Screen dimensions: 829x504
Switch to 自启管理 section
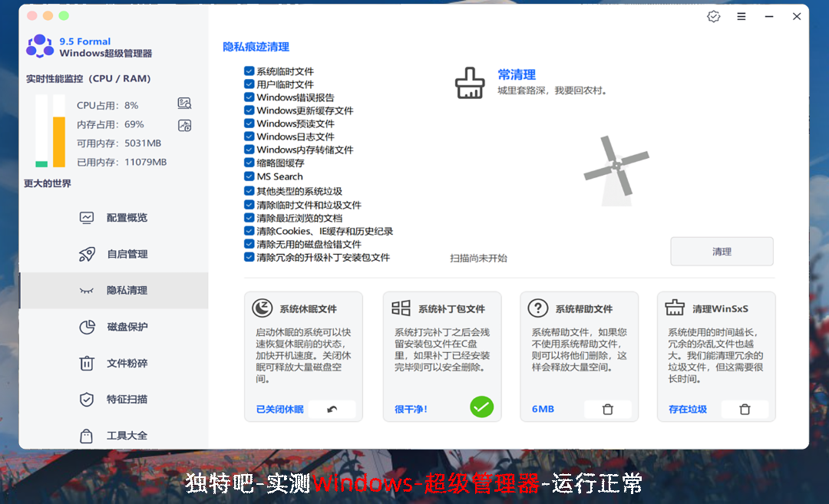[127, 254]
